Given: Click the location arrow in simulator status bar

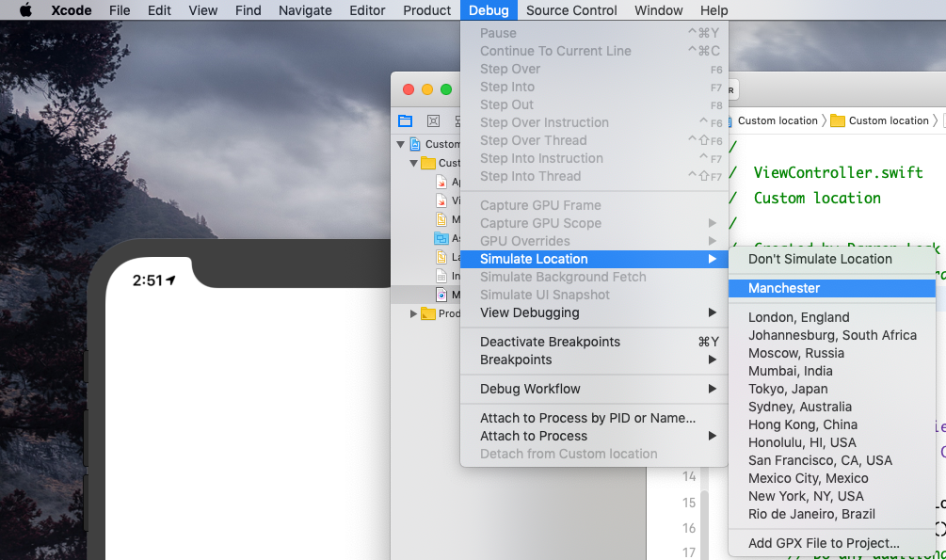Looking at the screenshot, I should pos(170,280).
